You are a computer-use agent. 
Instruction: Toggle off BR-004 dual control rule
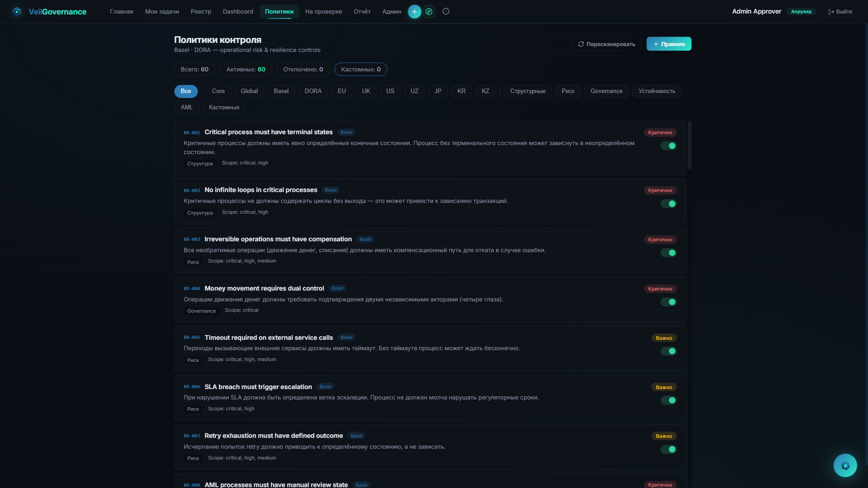pos(668,302)
